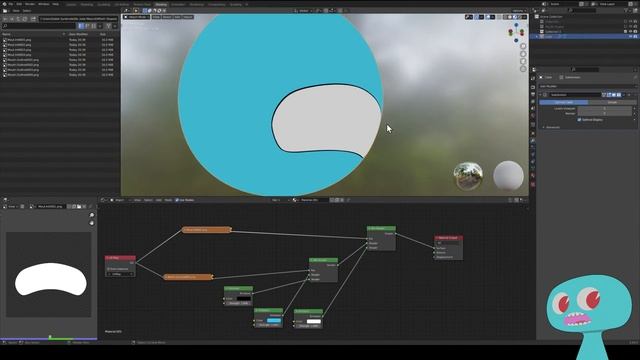Open the viewport Options dropdown

(x=519, y=11)
